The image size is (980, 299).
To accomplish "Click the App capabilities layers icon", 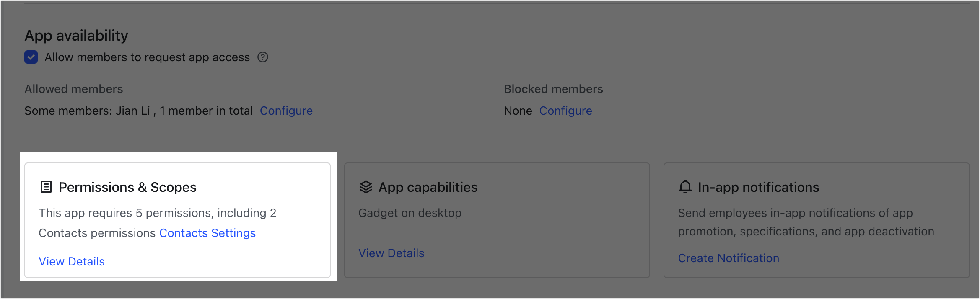I will (x=366, y=187).
